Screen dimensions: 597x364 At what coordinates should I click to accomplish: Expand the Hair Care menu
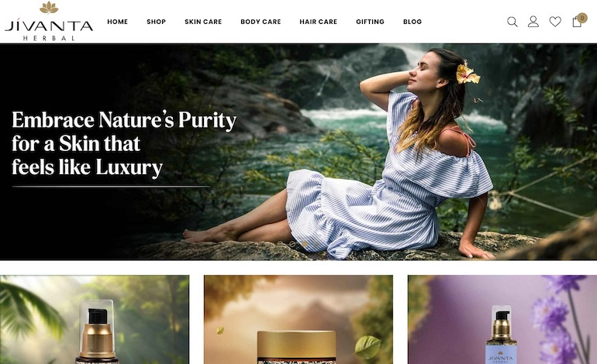pos(318,22)
